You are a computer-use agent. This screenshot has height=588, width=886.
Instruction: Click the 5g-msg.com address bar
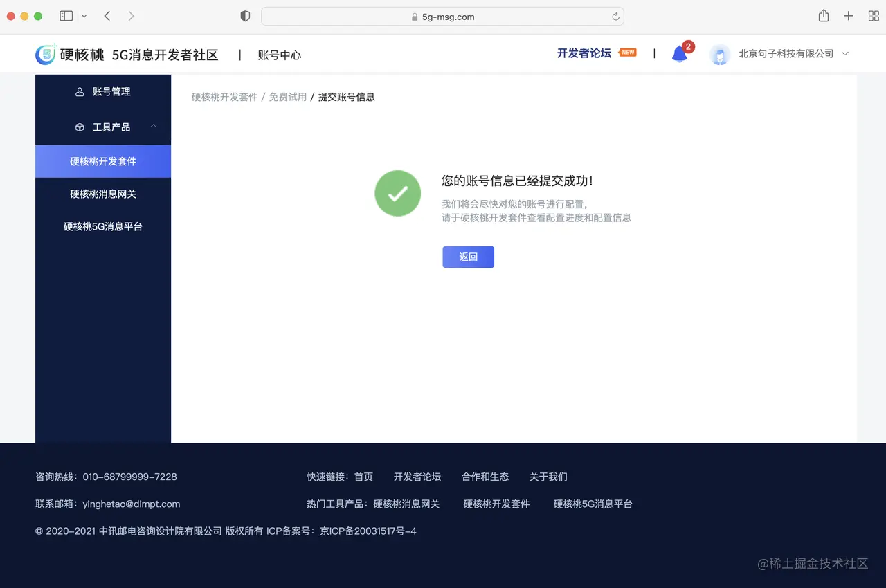(x=442, y=17)
